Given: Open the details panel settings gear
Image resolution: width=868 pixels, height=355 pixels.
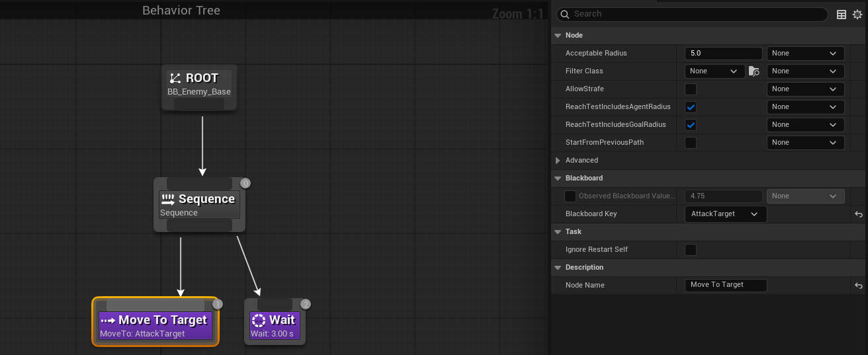Looking at the screenshot, I should click(857, 15).
